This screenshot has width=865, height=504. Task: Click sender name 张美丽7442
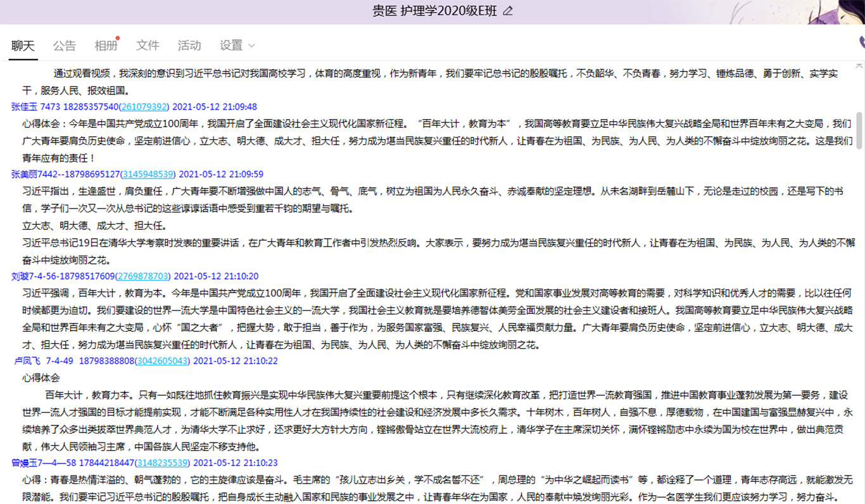[34, 174]
